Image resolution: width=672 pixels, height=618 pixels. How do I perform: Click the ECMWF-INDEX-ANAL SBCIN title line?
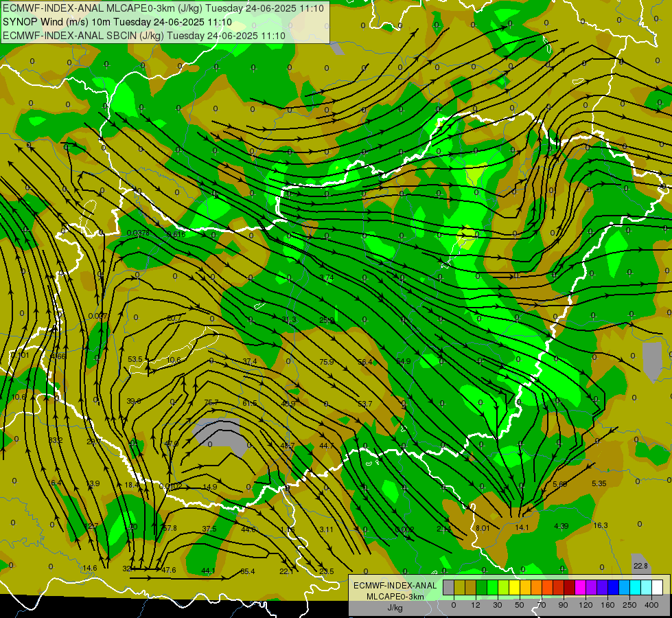144,36
